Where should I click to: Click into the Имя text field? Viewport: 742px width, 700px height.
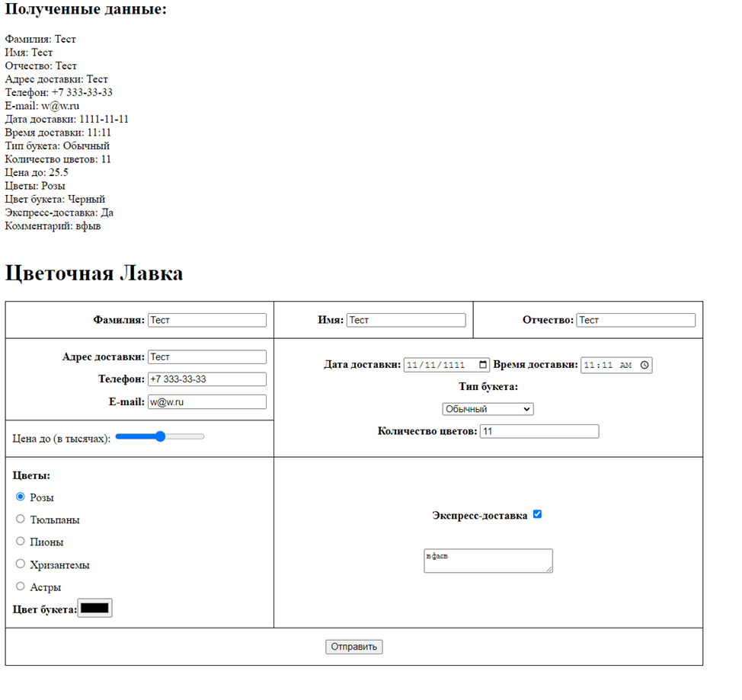click(405, 321)
